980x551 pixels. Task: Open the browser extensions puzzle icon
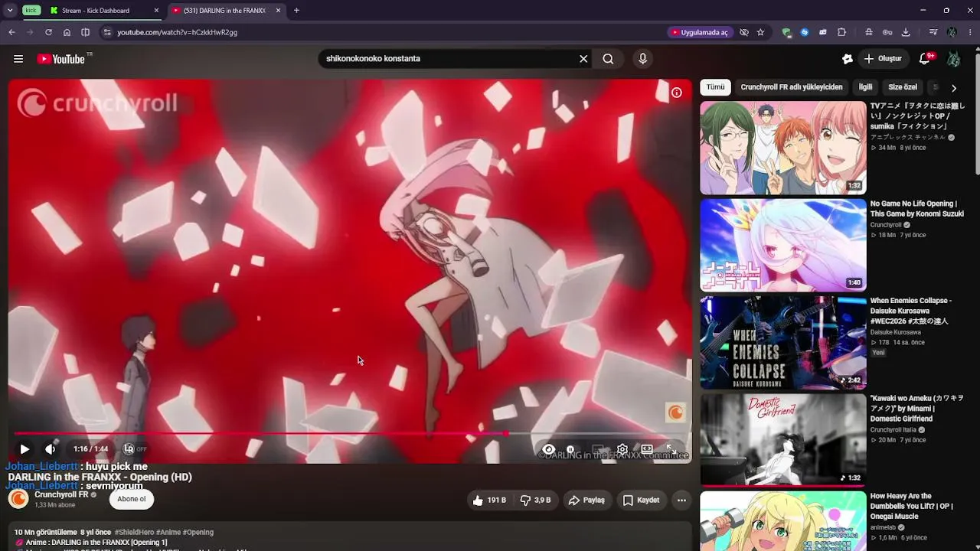point(841,32)
